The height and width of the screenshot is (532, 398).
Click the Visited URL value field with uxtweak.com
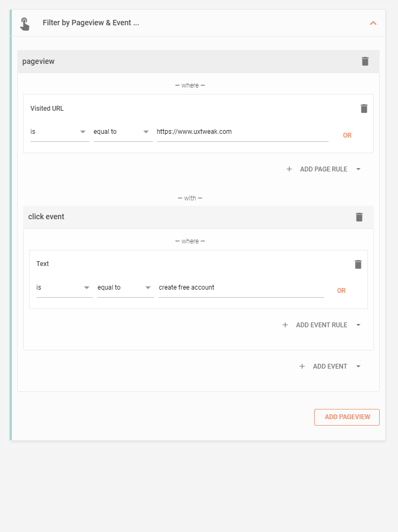243,132
